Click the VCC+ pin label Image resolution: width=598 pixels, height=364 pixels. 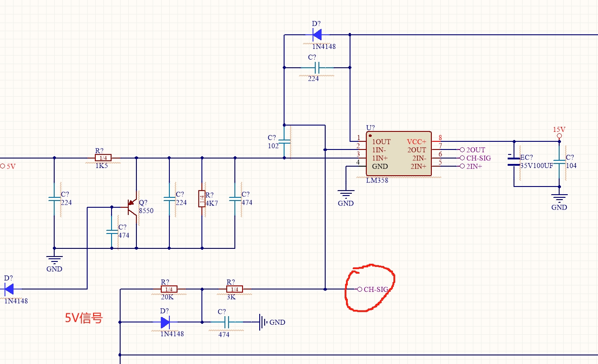click(x=416, y=141)
